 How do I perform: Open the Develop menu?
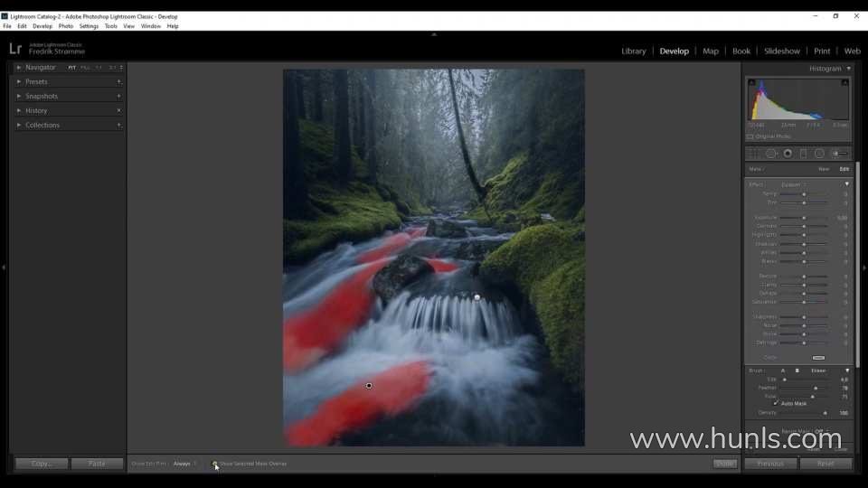tap(42, 26)
